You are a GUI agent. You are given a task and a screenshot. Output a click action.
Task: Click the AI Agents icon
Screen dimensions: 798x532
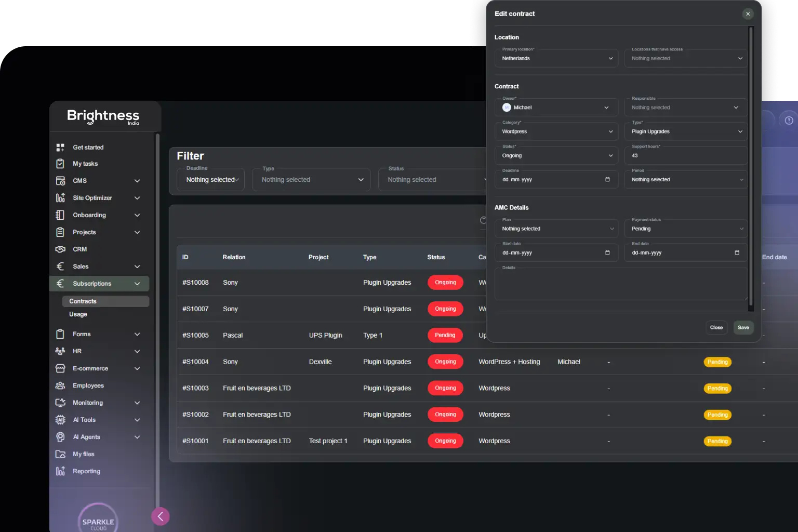(60, 437)
